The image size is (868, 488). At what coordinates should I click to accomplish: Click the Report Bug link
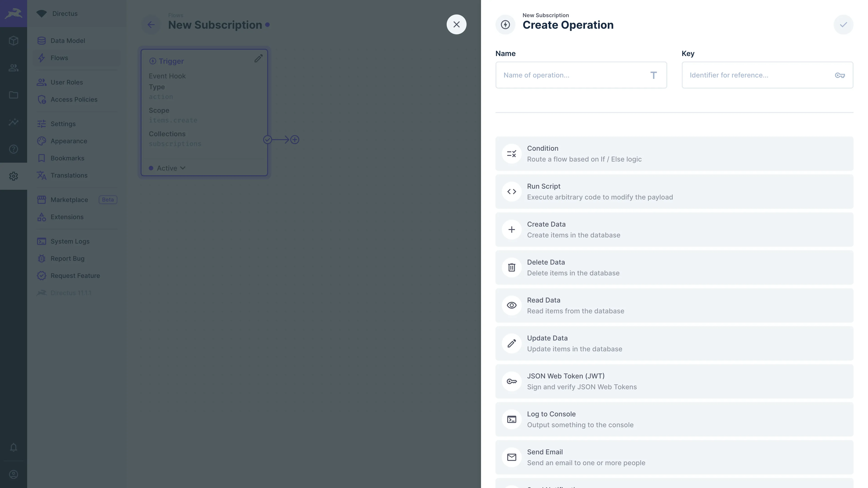pos(67,258)
